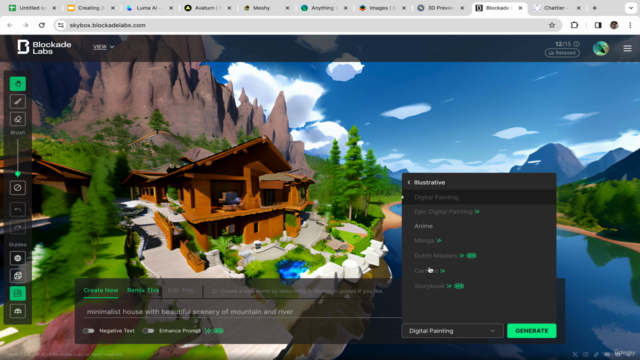Click the info icon beside 12/15
This screenshot has width=640, height=360.
576,44
